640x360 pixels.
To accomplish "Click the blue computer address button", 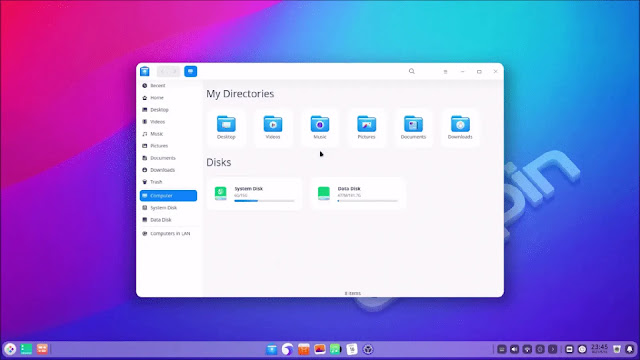I will 191,71.
